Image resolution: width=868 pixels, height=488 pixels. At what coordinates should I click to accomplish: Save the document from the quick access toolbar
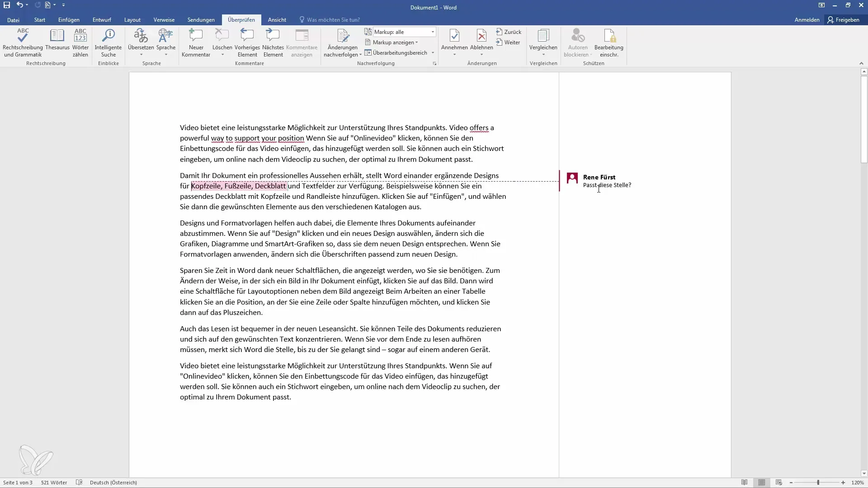click(x=7, y=5)
